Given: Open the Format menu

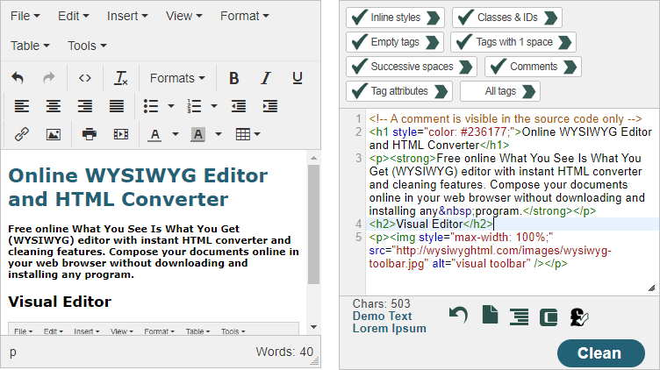Looking at the screenshot, I should 245,16.
